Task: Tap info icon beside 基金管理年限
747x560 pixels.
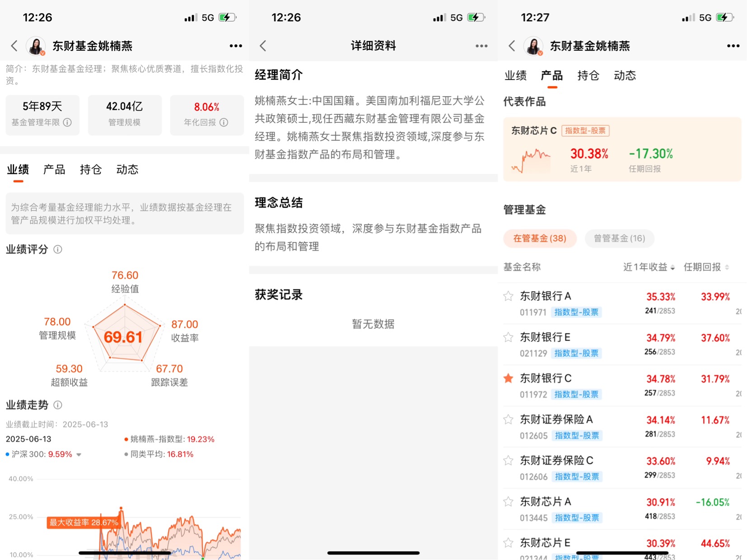Action: pyautogui.click(x=67, y=122)
